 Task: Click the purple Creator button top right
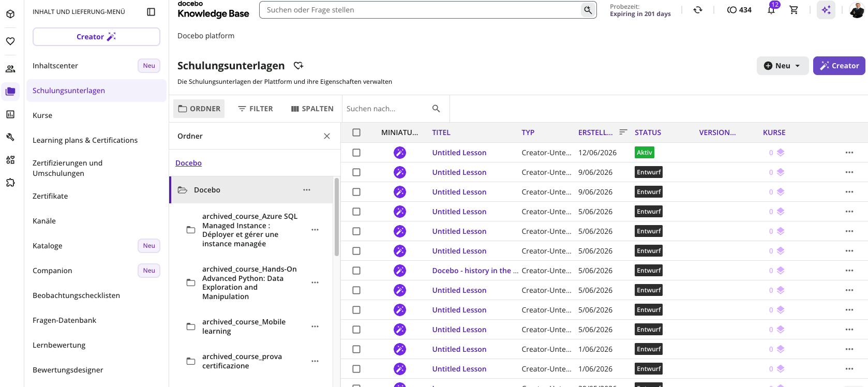tap(839, 66)
